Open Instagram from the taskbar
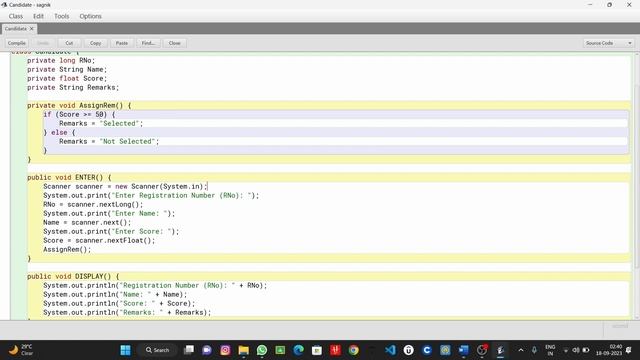Screen dimensions: 640x360 point(225,350)
